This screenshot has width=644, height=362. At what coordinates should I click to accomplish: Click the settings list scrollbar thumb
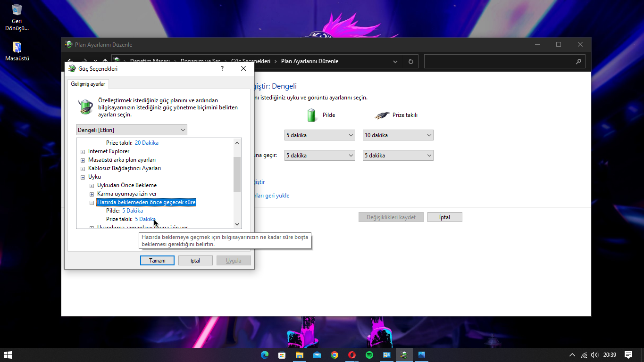(x=237, y=174)
